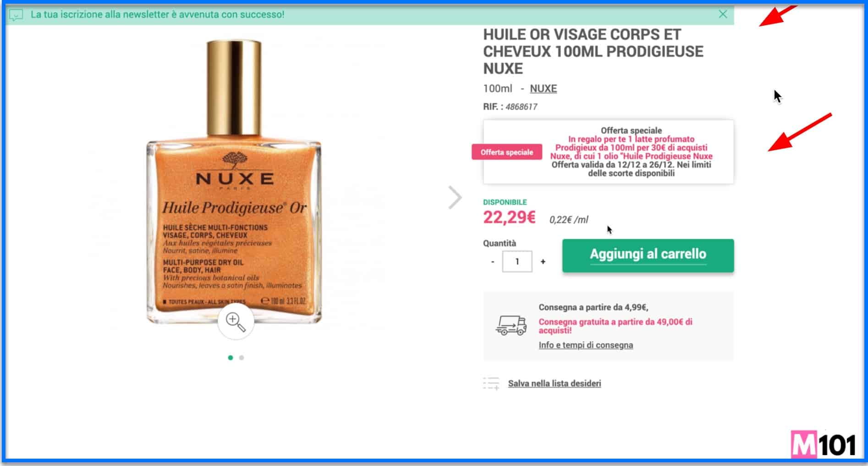The image size is (868, 466).
Task: Zoom the product image with magnifier icon
Action: [236, 322]
